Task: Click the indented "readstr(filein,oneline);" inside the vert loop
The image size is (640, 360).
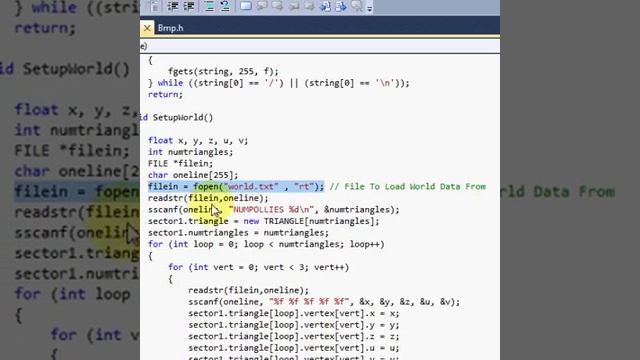Action: (248, 290)
